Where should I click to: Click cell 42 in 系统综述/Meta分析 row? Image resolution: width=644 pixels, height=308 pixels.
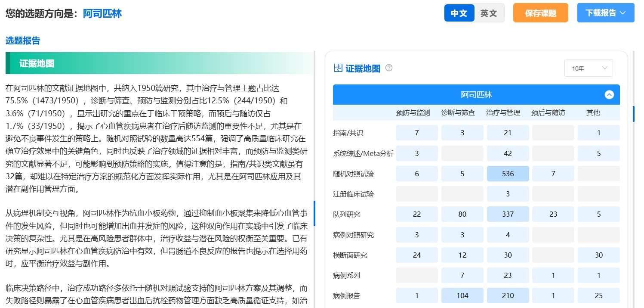tap(508, 153)
